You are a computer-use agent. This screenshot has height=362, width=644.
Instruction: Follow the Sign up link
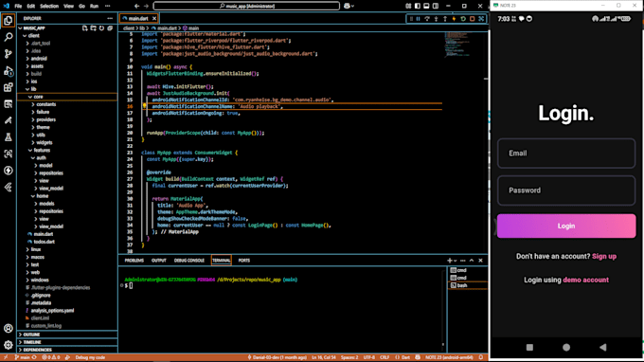coord(604,256)
